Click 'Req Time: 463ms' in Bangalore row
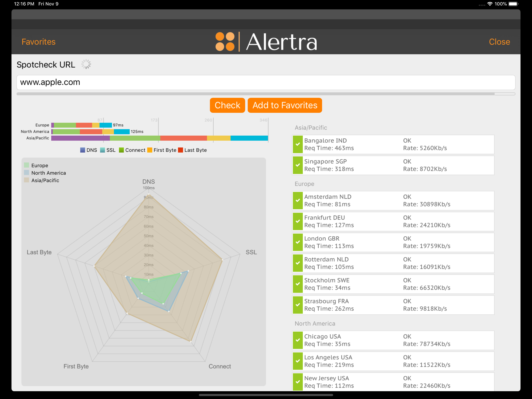The image size is (532, 399). [329, 148]
